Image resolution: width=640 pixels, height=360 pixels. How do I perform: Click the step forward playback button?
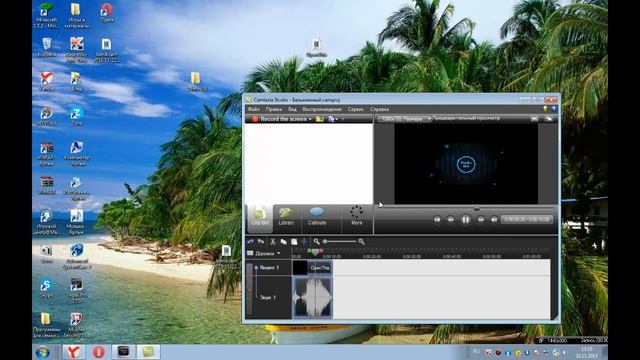(481, 220)
